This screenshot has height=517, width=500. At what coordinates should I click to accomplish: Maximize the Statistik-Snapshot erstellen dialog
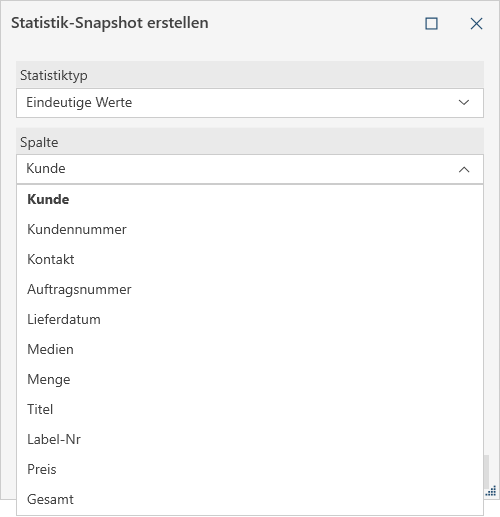click(x=431, y=24)
